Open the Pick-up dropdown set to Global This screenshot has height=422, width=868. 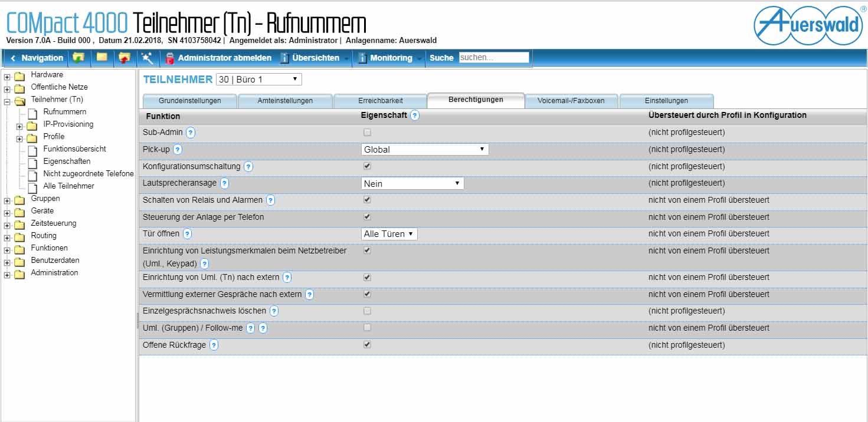[425, 150]
